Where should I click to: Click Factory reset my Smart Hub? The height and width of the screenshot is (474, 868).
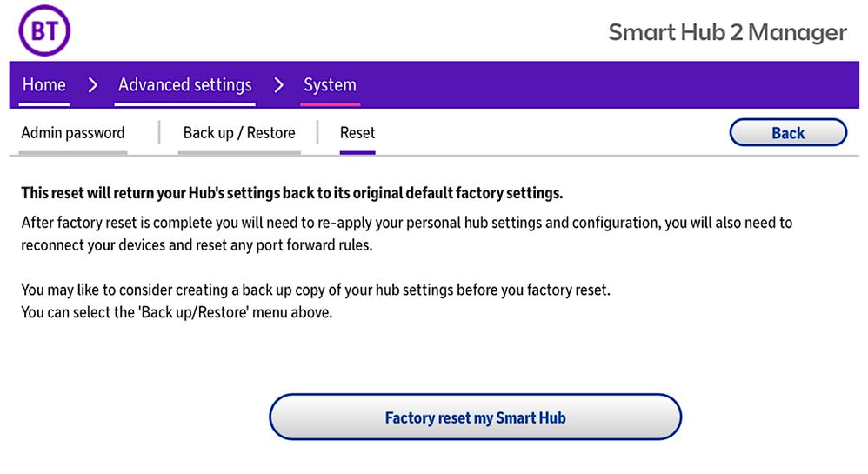coord(475,417)
